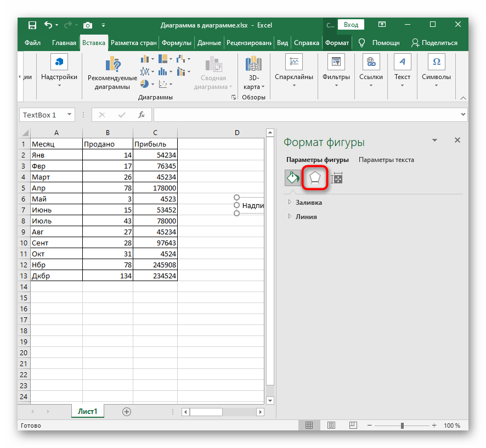Screen dimensions: 486x448
Task: Open the Sparklines (Спарклайны) group
Action: (x=294, y=71)
